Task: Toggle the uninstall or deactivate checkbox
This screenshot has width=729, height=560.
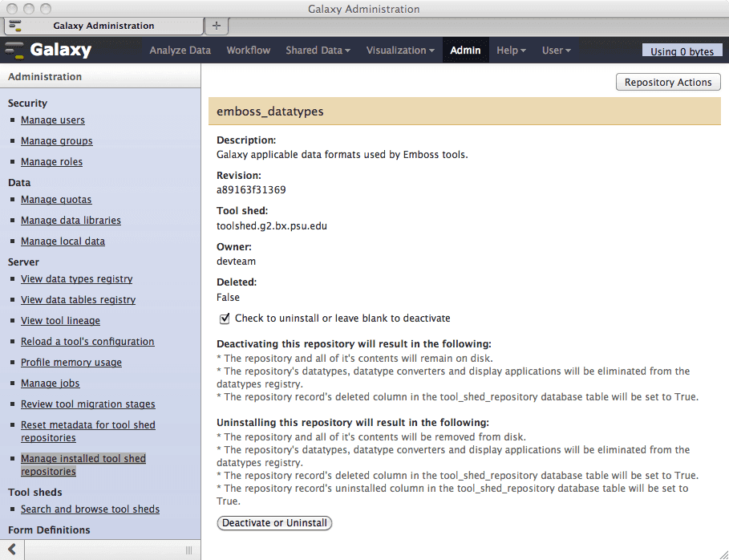Action: point(225,319)
